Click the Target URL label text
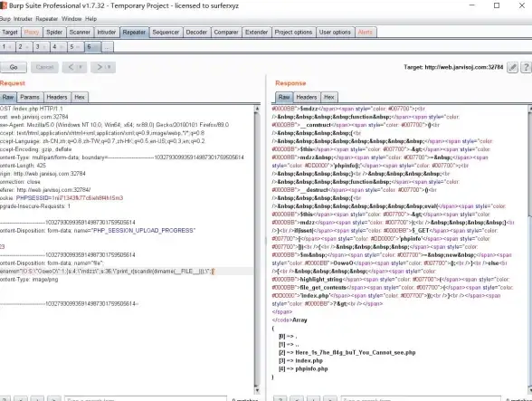 tap(453, 67)
